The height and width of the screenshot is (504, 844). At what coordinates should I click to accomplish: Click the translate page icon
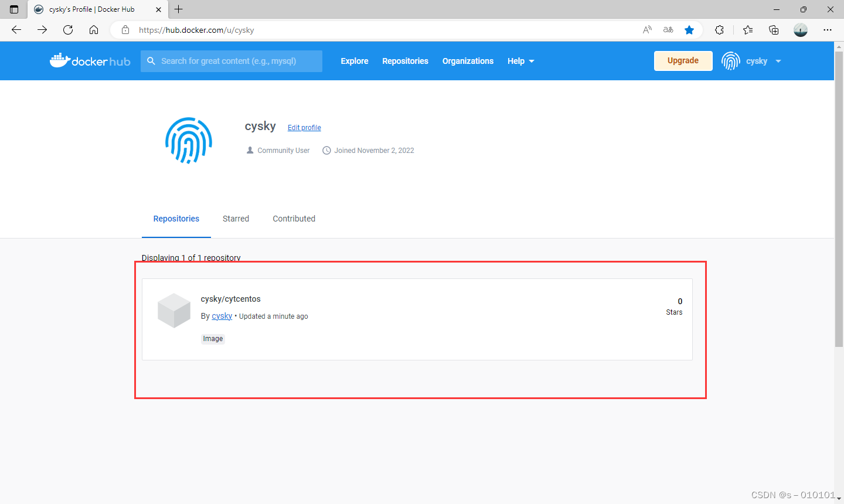668,30
